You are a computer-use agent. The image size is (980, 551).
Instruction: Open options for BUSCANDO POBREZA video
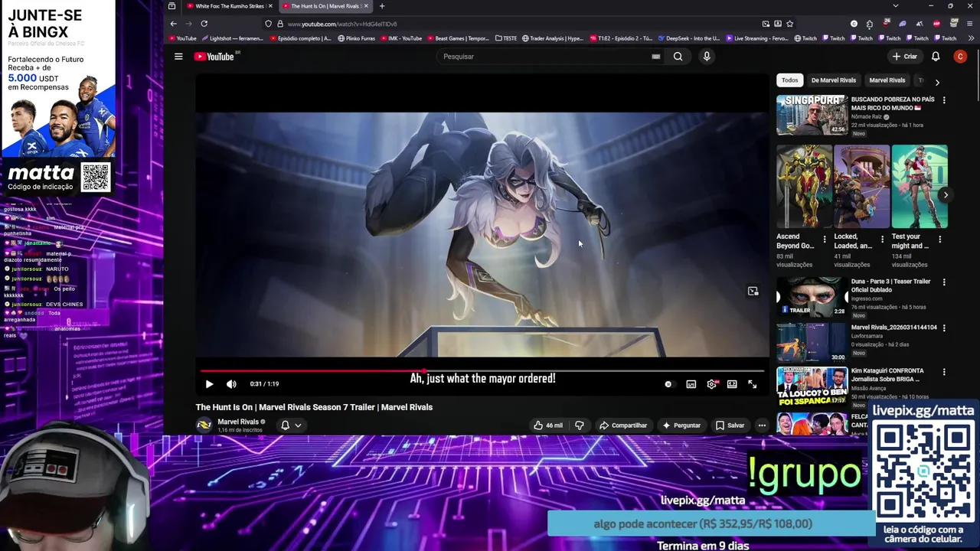click(944, 100)
